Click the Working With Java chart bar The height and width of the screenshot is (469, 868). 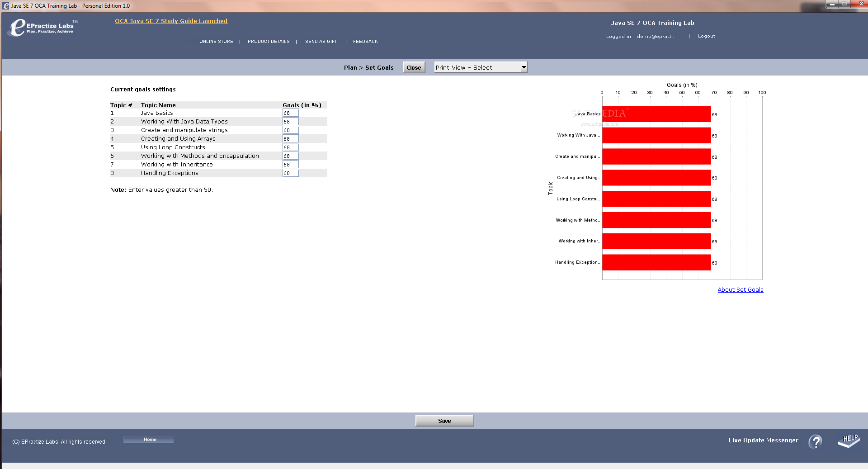tap(656, 135)
